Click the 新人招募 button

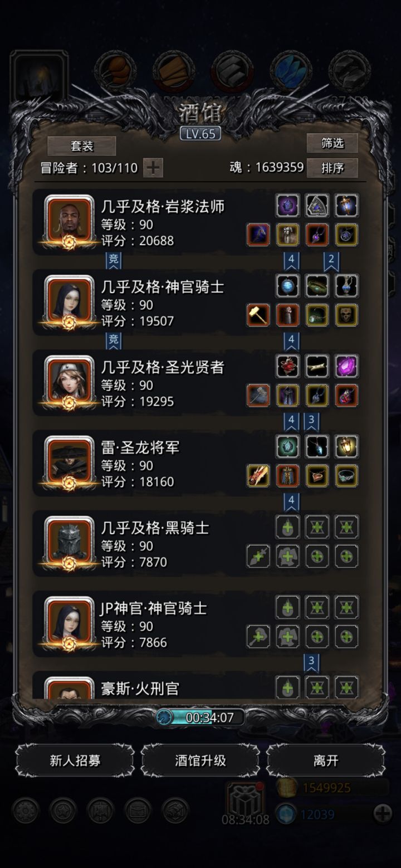click(x=75, y=760)
